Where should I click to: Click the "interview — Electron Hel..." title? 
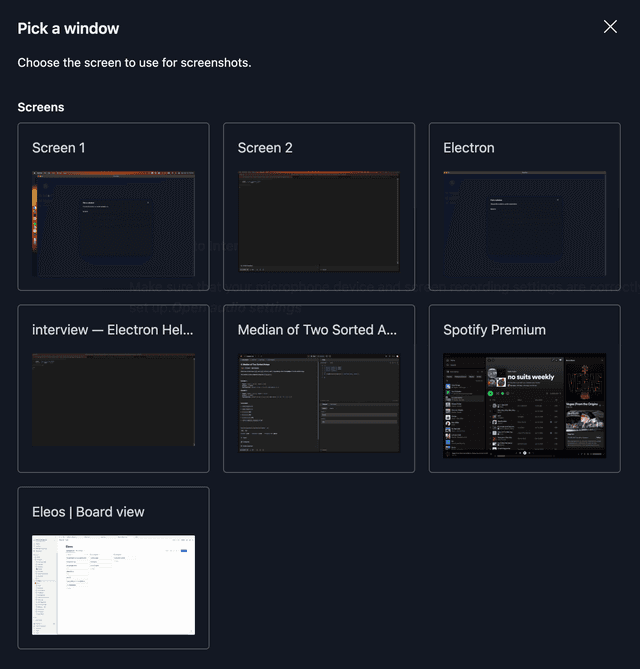[113, 330]
